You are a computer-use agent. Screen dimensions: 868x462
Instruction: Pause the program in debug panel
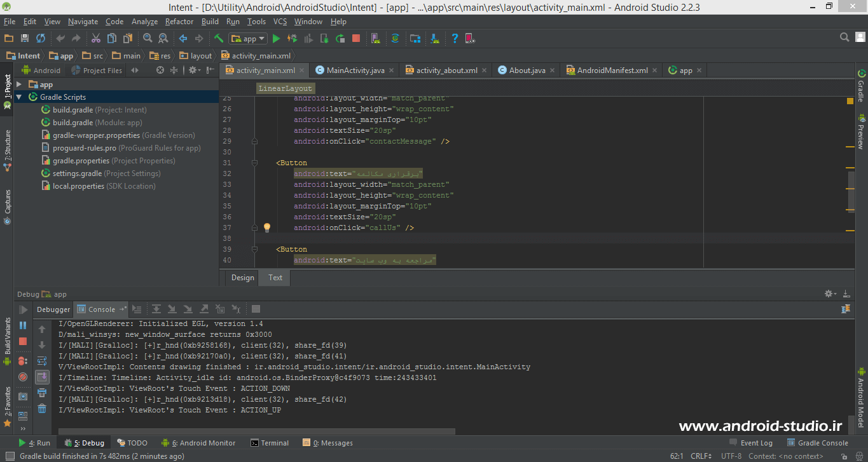point(23,325)
